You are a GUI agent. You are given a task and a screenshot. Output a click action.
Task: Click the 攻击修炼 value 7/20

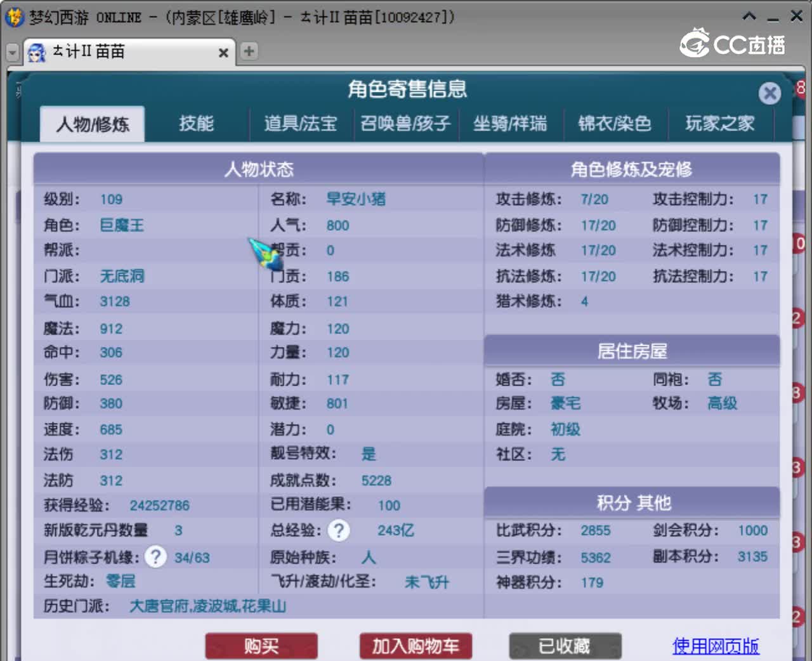(594, 199)
